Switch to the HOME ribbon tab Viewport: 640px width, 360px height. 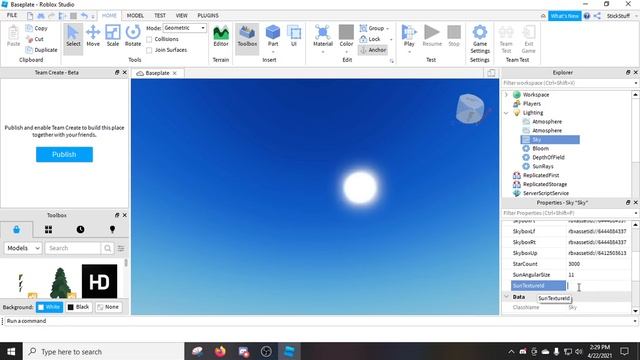coord(109,16)
